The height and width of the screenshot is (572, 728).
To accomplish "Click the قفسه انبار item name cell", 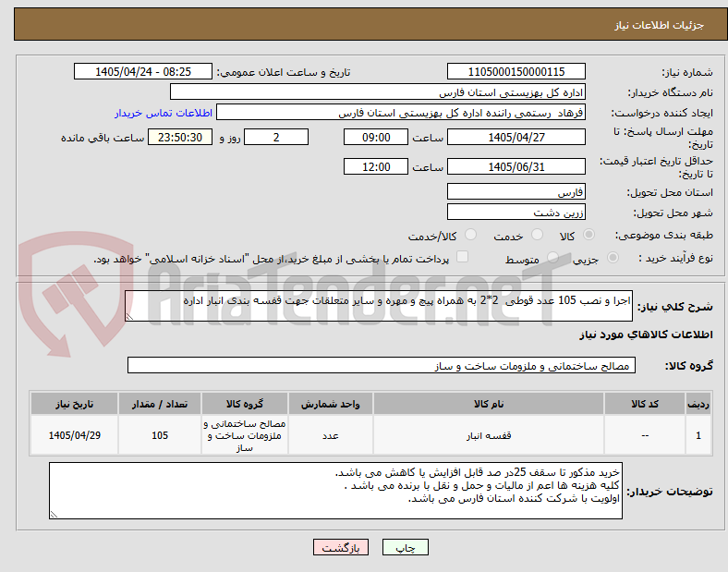I will 489,435.
